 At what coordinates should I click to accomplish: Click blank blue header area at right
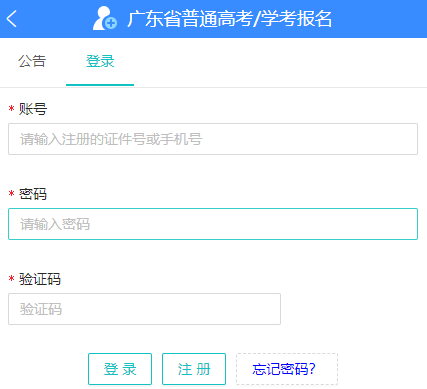(380, 19)
